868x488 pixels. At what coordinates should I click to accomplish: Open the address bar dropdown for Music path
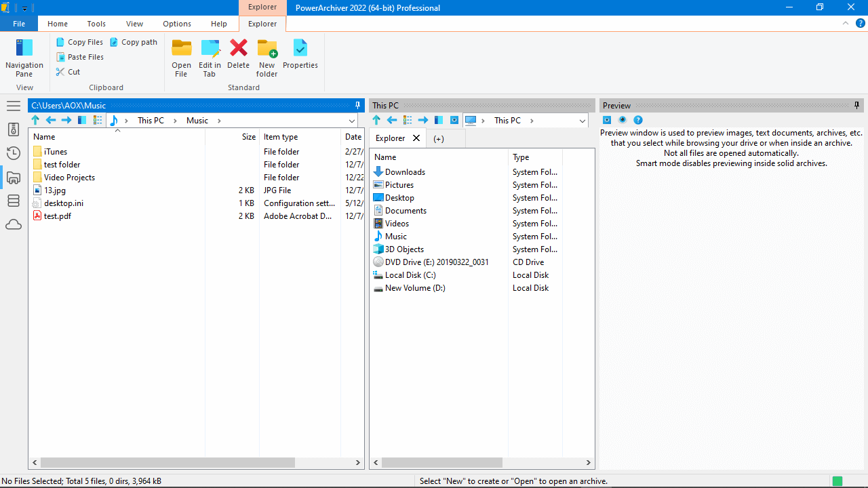click(351, 120)
